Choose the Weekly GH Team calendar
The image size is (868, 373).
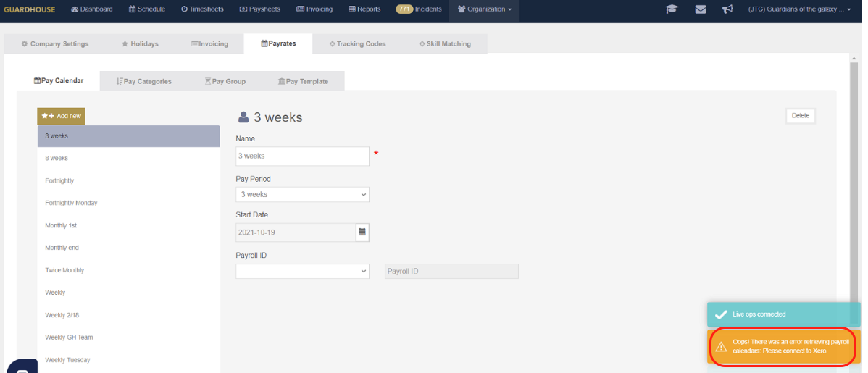coord(128,338)
